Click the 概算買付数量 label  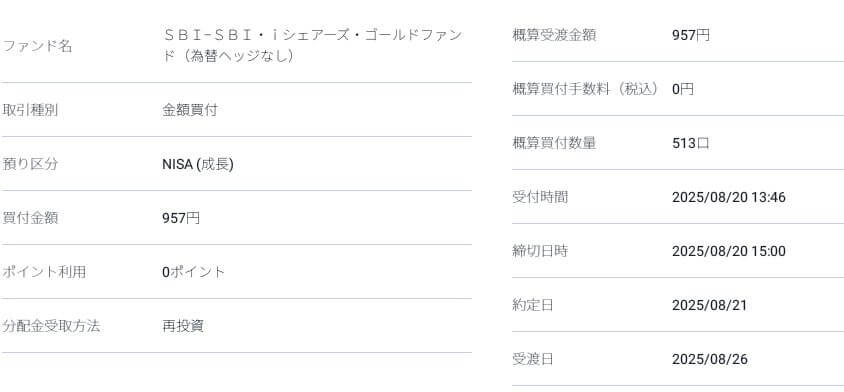[x=554, y=143]
